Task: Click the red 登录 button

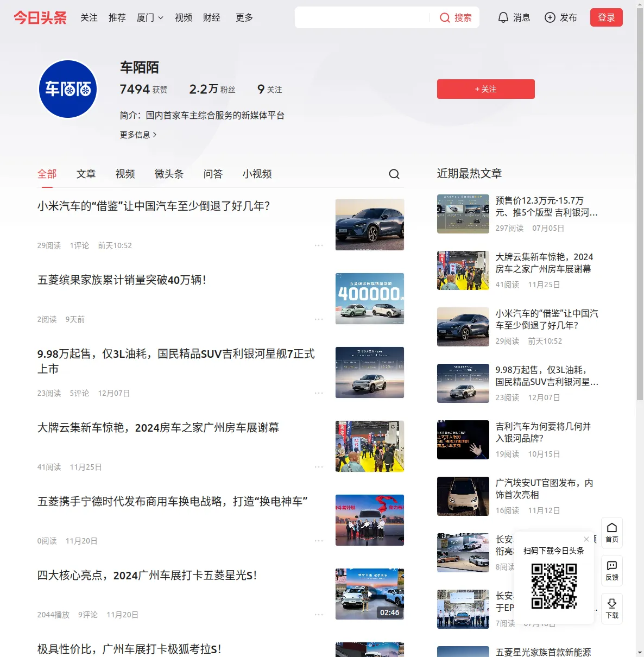Action: [607, 17]
